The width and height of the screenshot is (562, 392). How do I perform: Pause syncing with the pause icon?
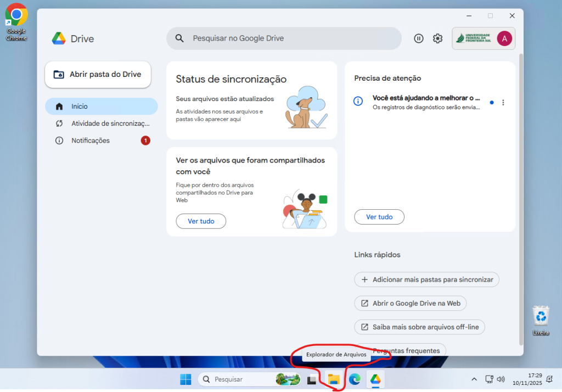click(419, 38)
